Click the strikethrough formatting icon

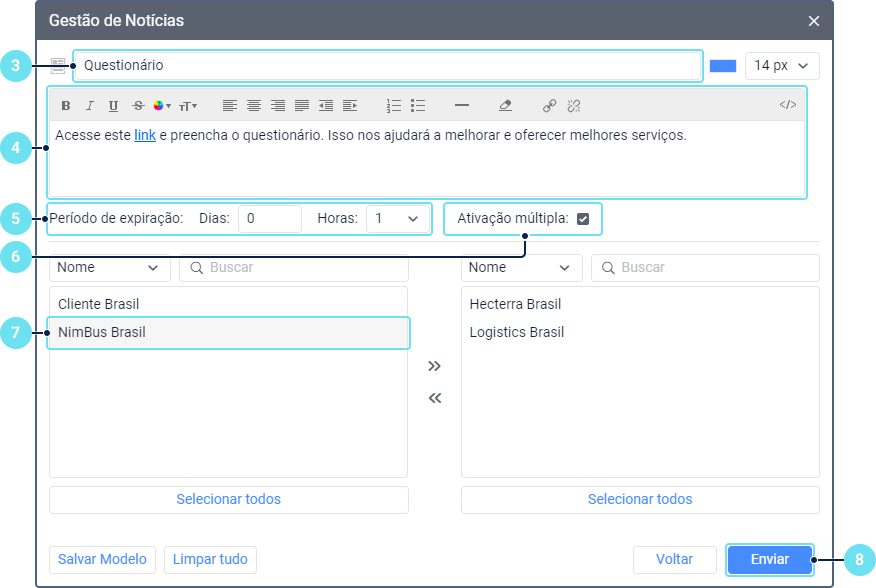138,105
